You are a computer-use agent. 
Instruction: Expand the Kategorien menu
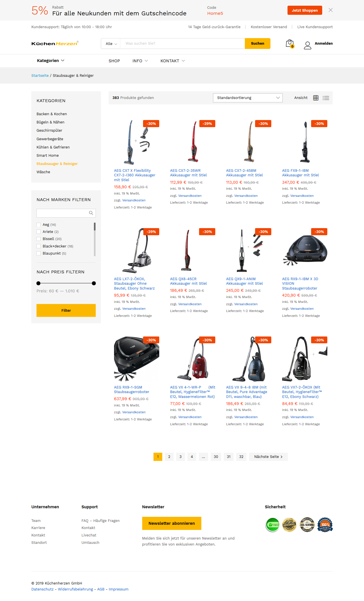51,61
